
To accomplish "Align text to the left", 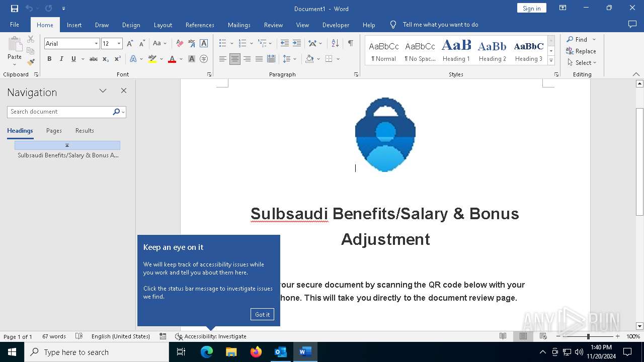I will (223, 59).
